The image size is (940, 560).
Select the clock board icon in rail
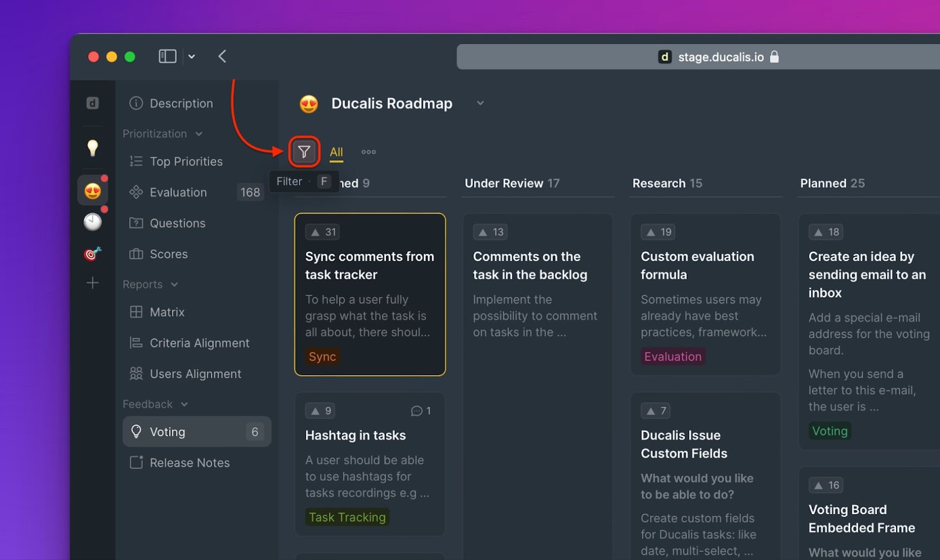pos(92,222)
